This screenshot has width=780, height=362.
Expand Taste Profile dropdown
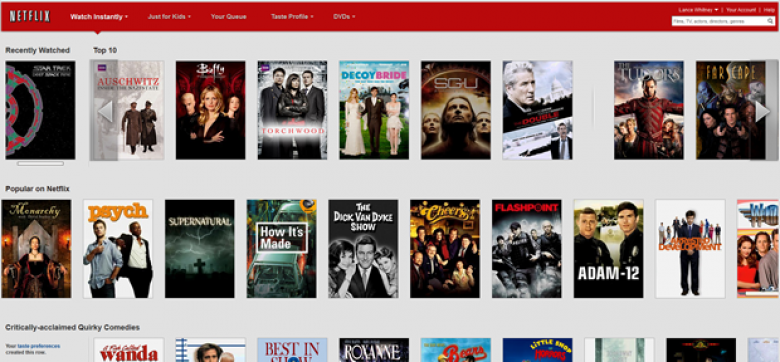tap(292, 17)
